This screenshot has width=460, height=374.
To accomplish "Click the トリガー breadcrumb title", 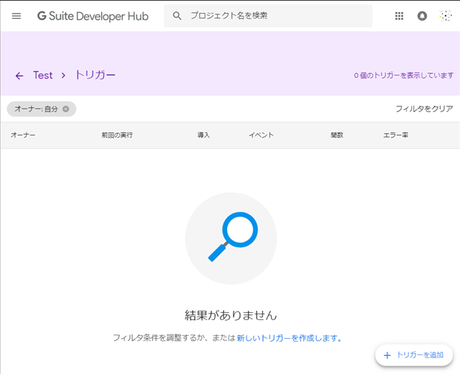I will coord(95,75).
